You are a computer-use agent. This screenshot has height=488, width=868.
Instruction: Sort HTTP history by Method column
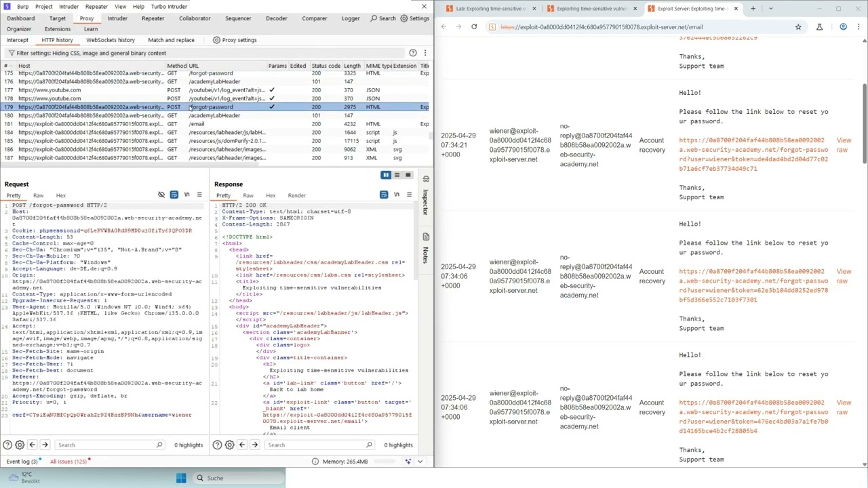pyautogui.click(x=176, y=66)
